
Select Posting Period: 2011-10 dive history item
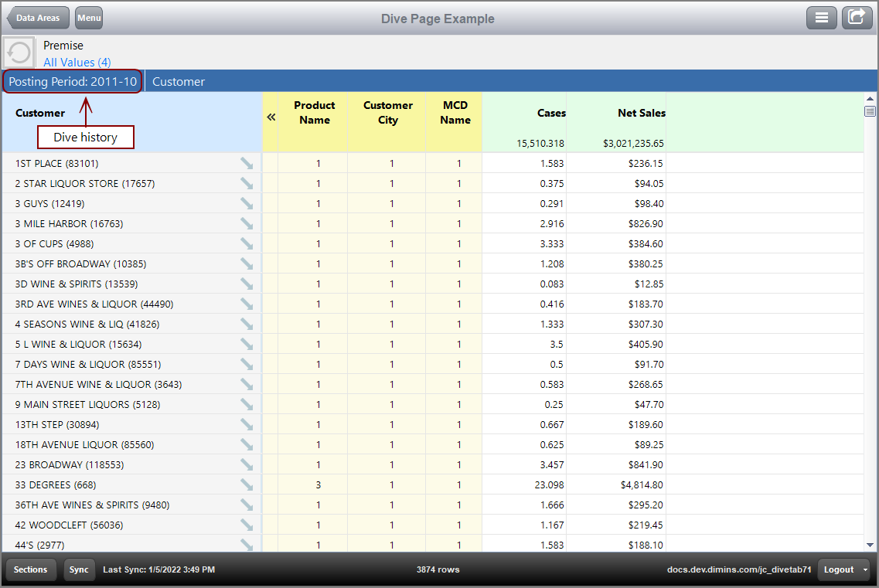(x=73, y=82)
